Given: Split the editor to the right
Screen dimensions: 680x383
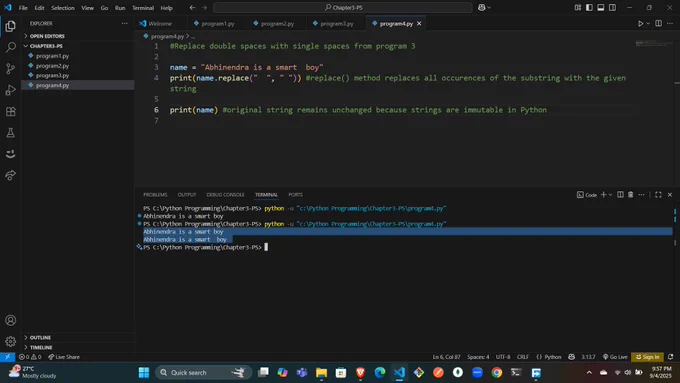Looking at the screenshot, I should click(658, 23).
